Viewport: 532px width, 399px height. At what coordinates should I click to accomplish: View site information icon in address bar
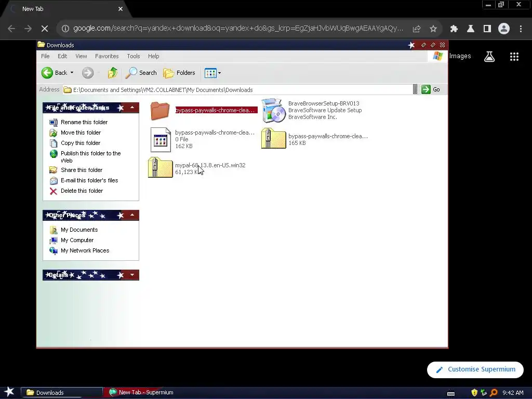[65, 29]
